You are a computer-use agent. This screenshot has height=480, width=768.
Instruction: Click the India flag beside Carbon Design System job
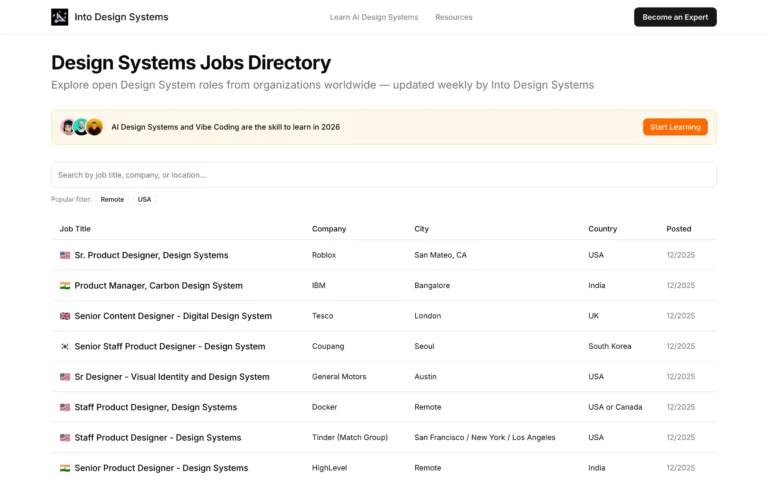[x=65, y=286]
